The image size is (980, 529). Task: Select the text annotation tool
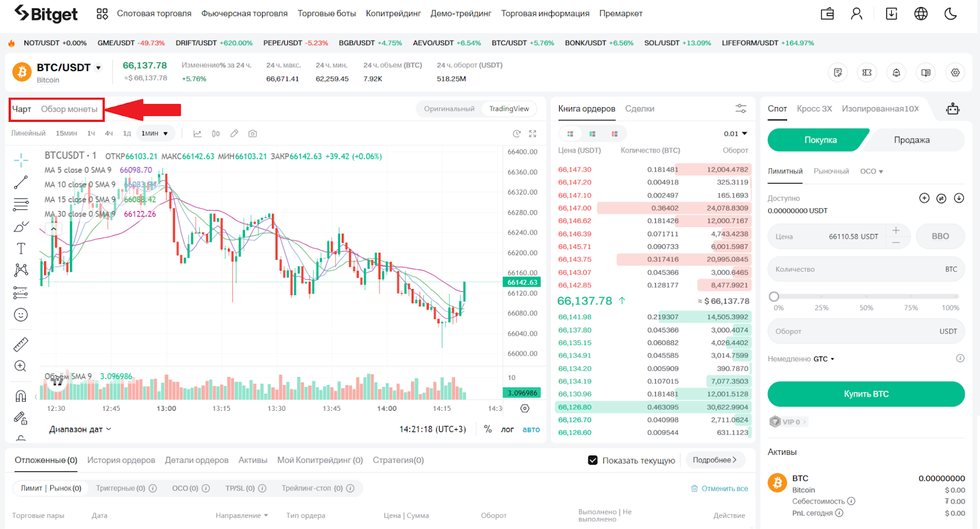tap(21, 249)
